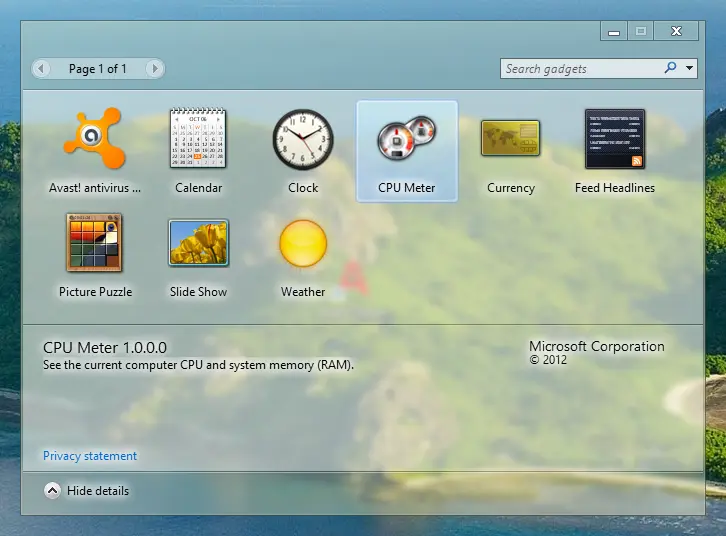Go to the previous gadgets page

(x=41, y=69)
